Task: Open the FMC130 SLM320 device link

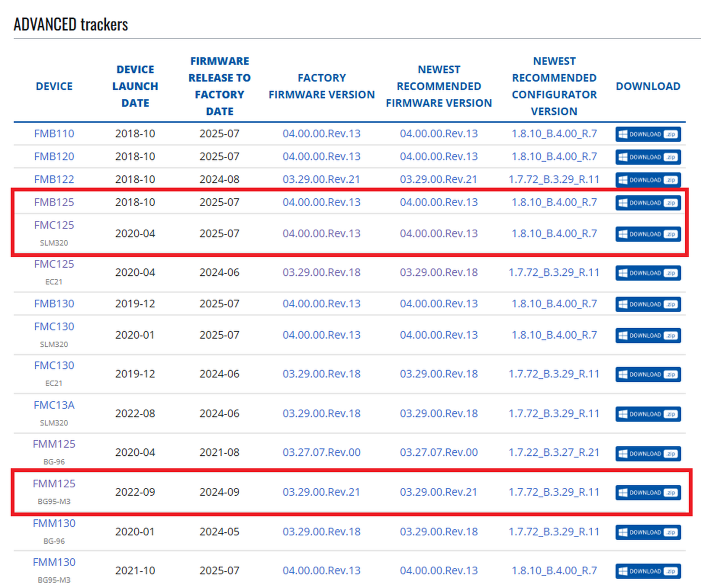Action: pos(54,326)
